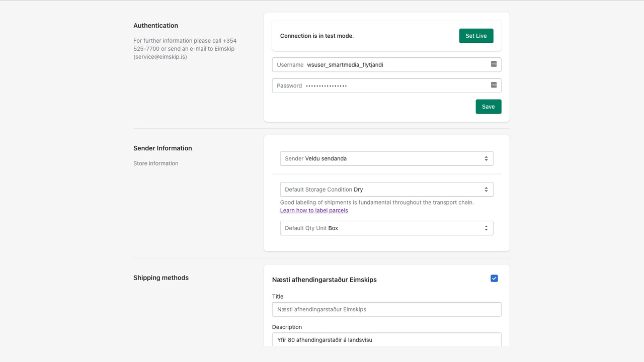Click the Authentication heading text
Image resolution: width=644 pixels, height=362 pixels.
point(155,26)
